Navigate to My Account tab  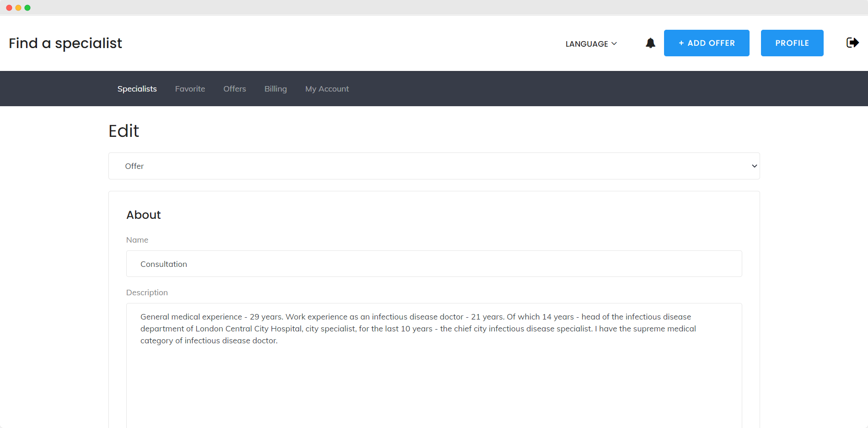(x=327, y=89)
